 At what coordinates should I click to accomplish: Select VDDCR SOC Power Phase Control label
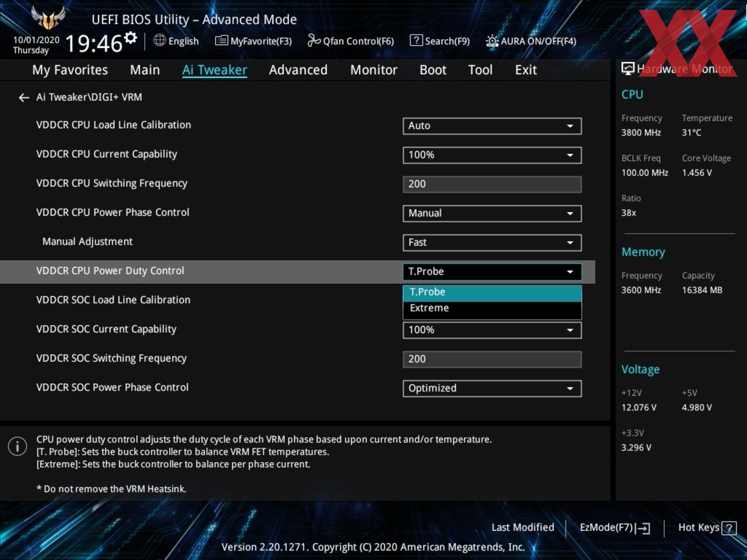pyautogui.click(x=112, y=387)
